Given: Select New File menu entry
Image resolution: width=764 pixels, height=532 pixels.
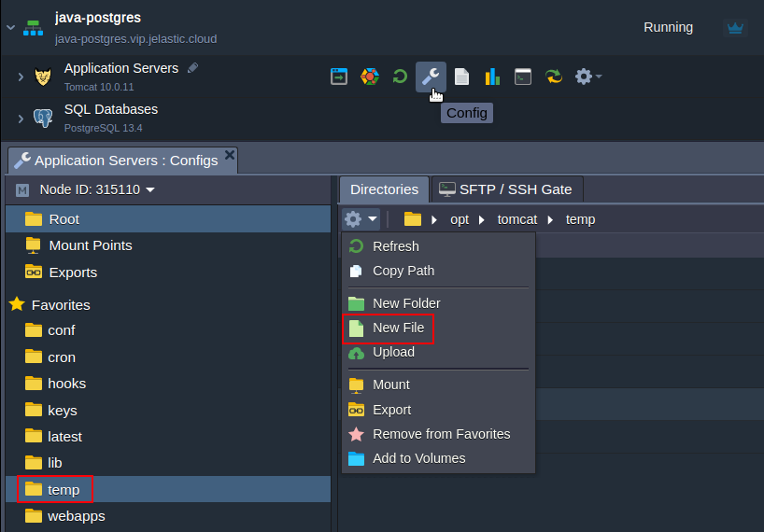Looking at the screenshot, I should [x=439, y=328].
